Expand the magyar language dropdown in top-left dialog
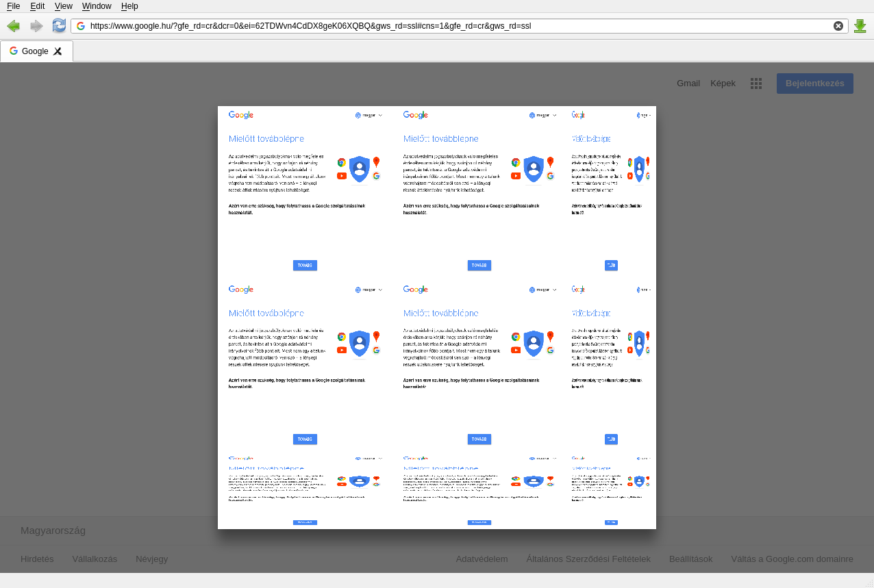 tap(369, 116)
